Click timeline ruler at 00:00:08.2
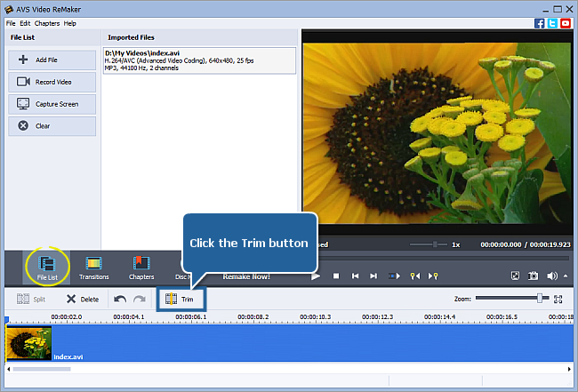The image size is (578, 392). pos(253,316)
